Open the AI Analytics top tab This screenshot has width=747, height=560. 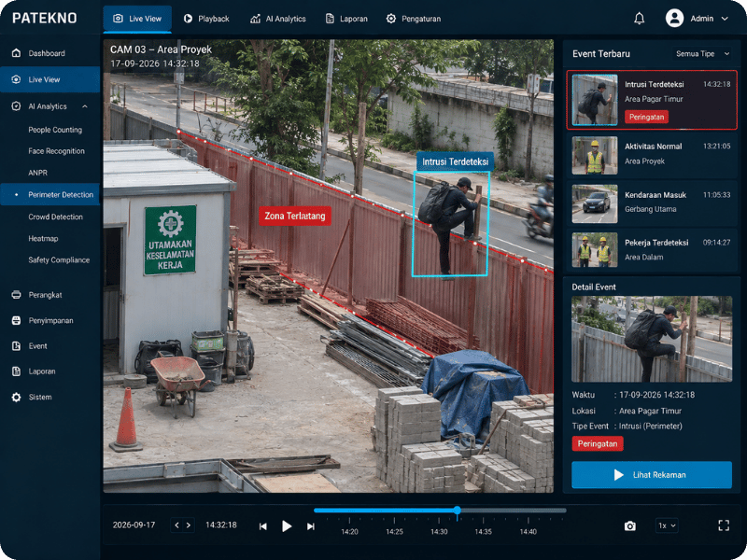278,19
